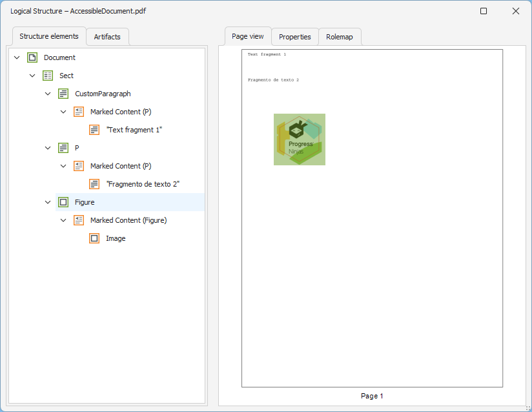Click the Marked Content (Figure) icon

click(79, 220)
